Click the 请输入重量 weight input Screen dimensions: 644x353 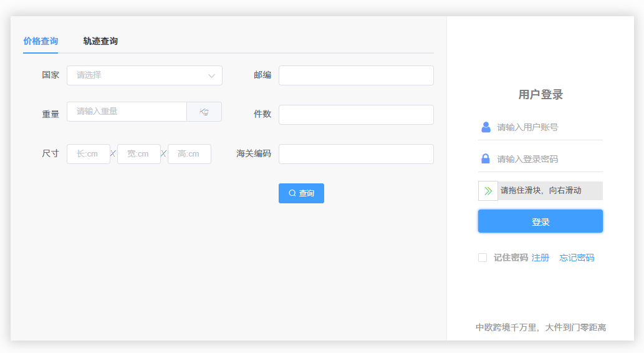click(x=127, y=112)
